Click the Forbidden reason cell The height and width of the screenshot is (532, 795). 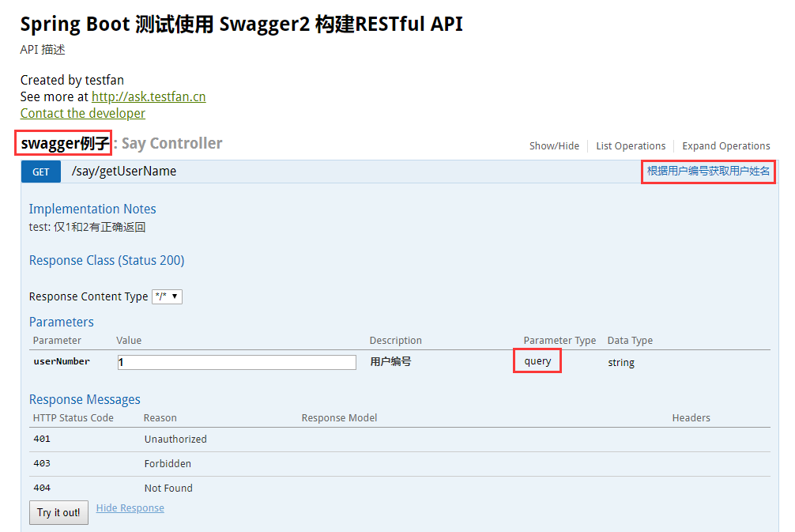(168, 463)
